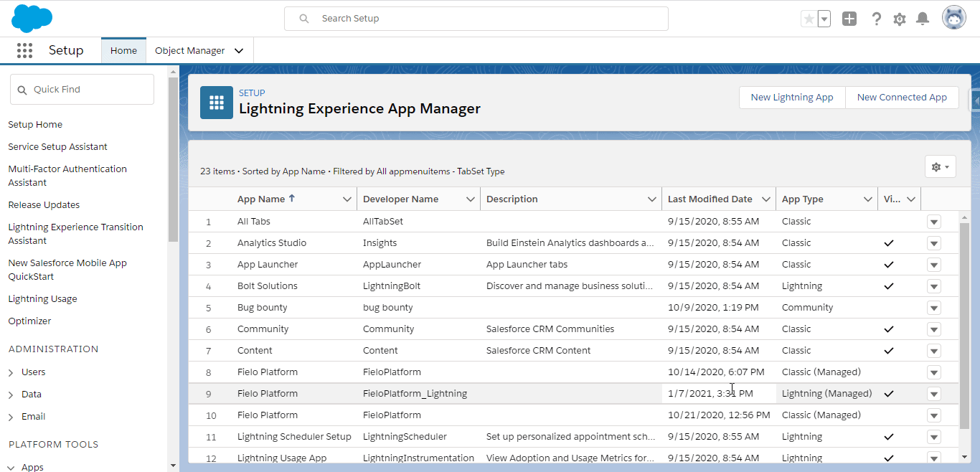Open the App Launcher grid icon
The image size is (980, 472).
24,50
